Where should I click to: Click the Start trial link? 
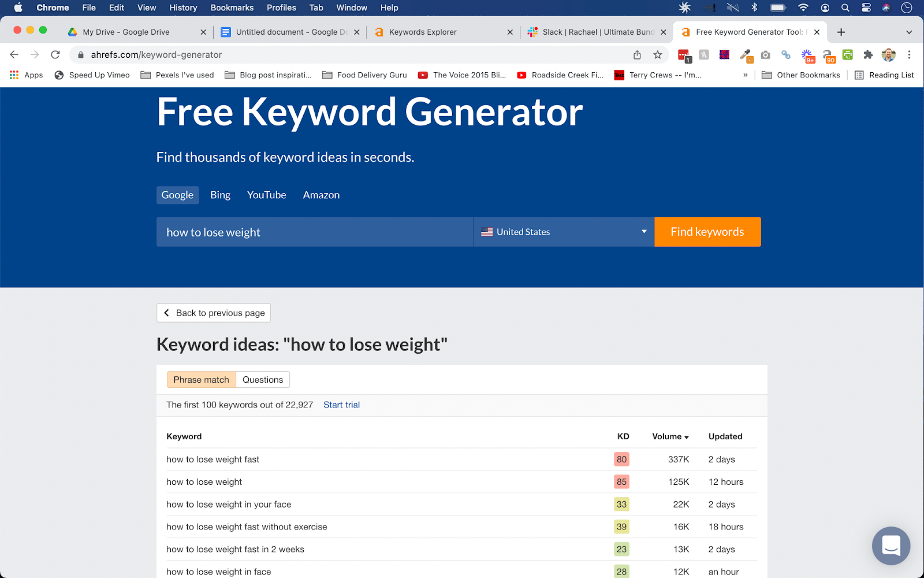[x=341, y=405]
